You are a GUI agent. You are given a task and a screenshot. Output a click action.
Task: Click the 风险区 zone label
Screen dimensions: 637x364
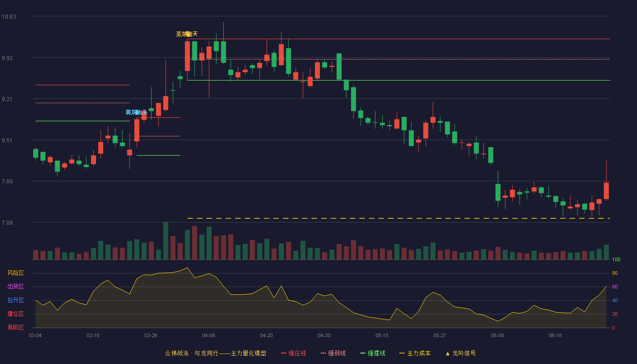point(15,273)
